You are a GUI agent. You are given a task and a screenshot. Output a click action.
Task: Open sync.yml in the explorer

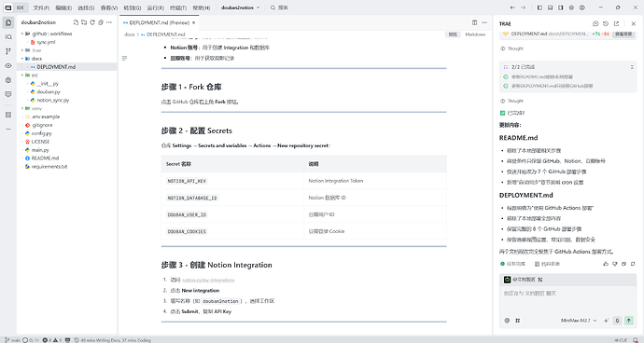(x=45, y=42)
